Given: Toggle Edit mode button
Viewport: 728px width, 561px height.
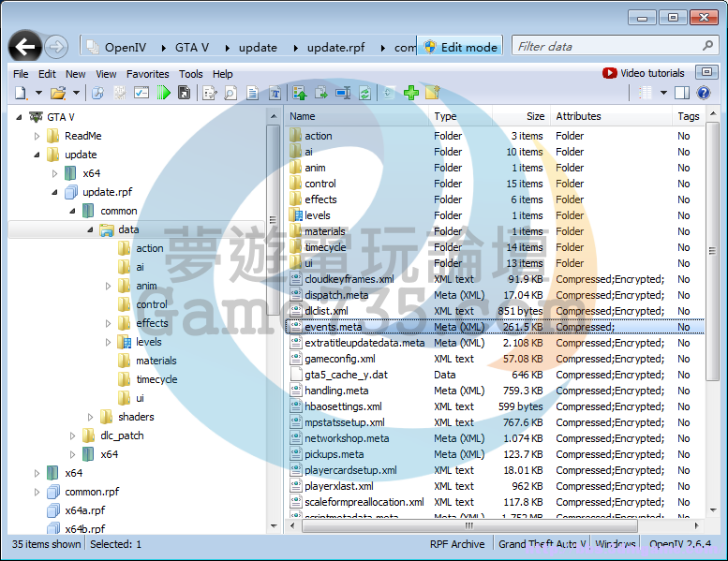Looking at the screenshot, I should (x=460, y=47).
